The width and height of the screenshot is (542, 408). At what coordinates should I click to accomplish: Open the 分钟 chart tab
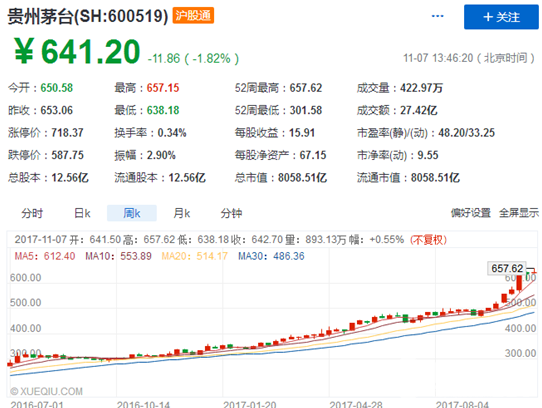click(x=231, y=213)
